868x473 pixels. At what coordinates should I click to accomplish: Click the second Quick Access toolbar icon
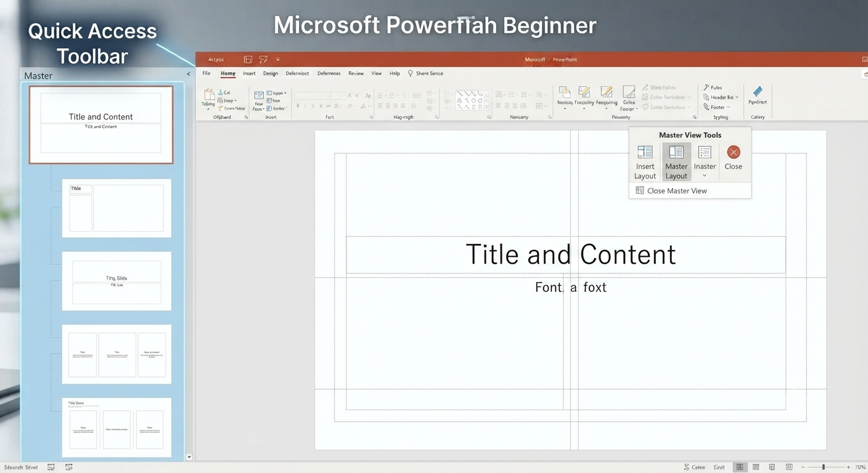coord(263,60)
